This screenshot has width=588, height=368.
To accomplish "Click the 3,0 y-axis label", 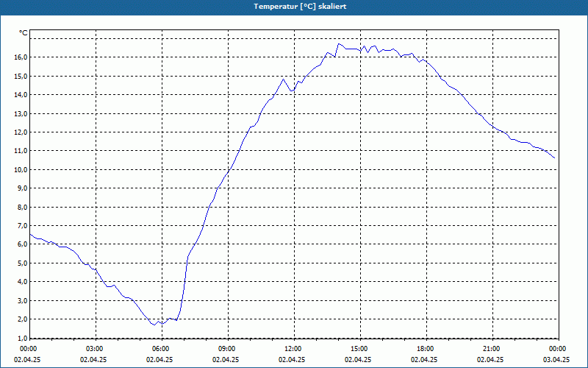I will pyautogui.click(x=22, y=301).
